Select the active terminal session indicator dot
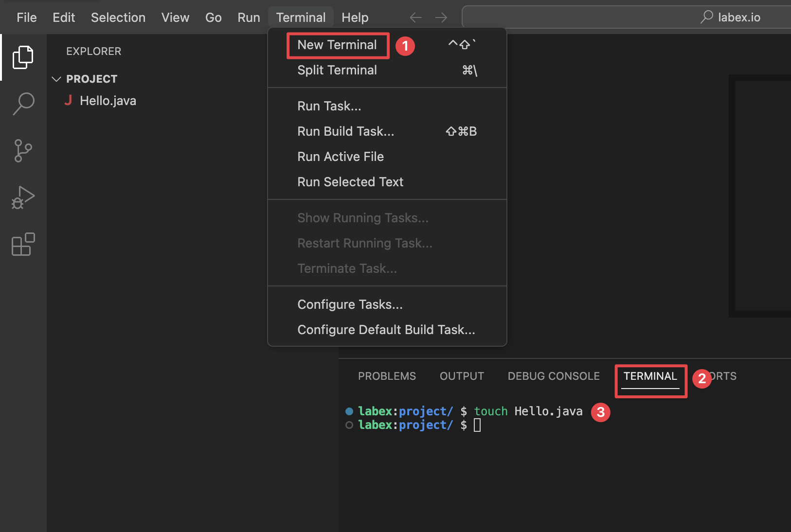The width and height of the screenshot is (791, 532). pos(349,411)
